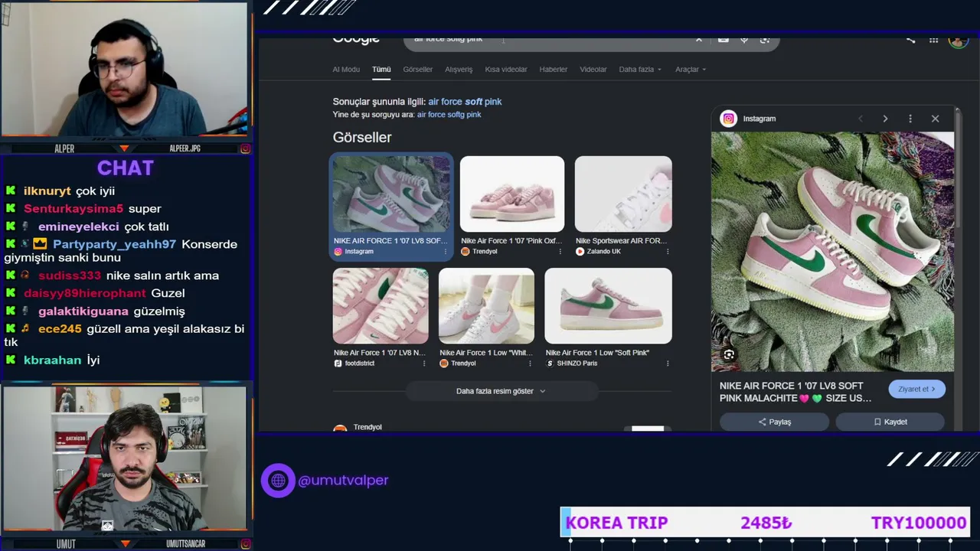Viewport: 980px width, 551px height.
Task: Open the Google apps grid
Action: coord(933,40)
